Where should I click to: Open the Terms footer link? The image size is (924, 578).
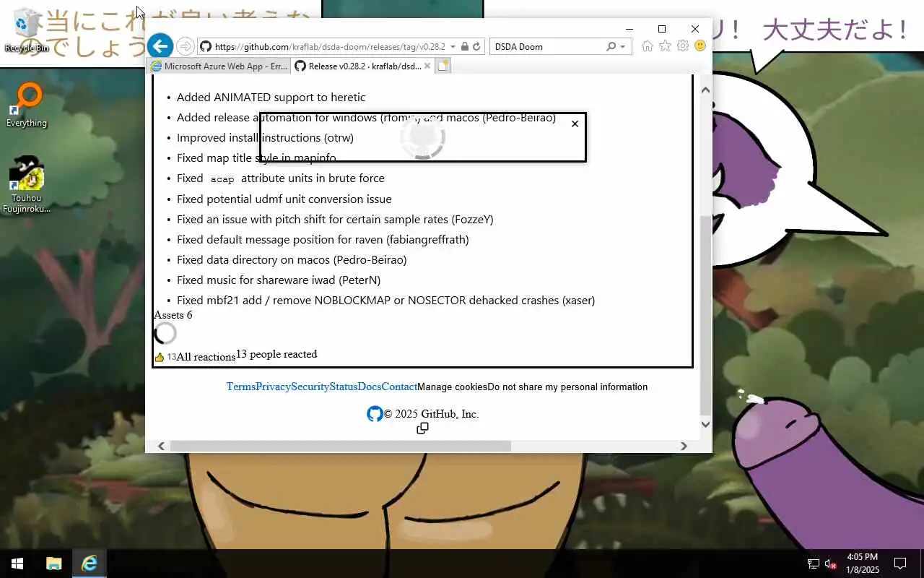point(241,387)
